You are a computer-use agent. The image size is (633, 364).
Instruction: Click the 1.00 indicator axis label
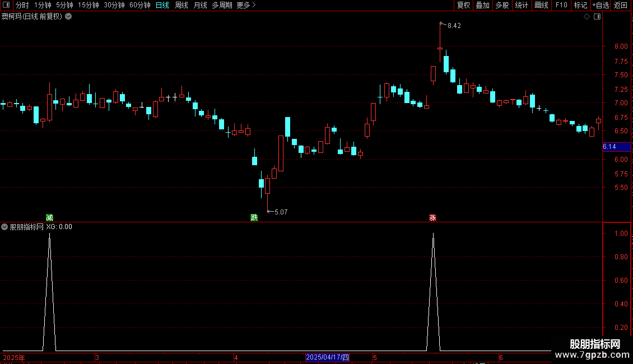click(621, 234)
